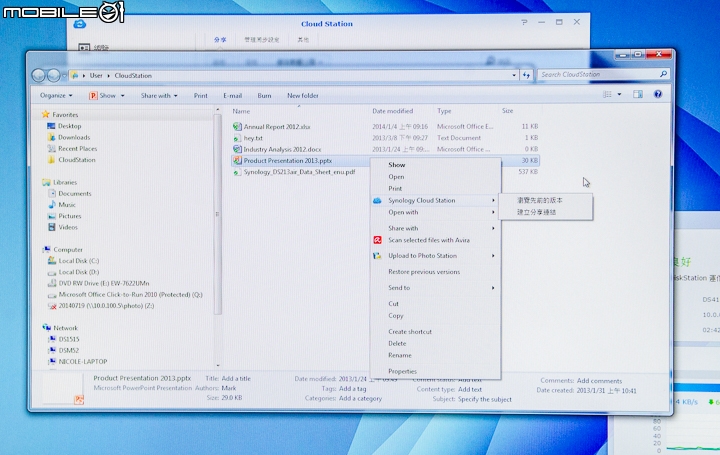
Task: Click the Type column header
Action: [x=444, y=111]
